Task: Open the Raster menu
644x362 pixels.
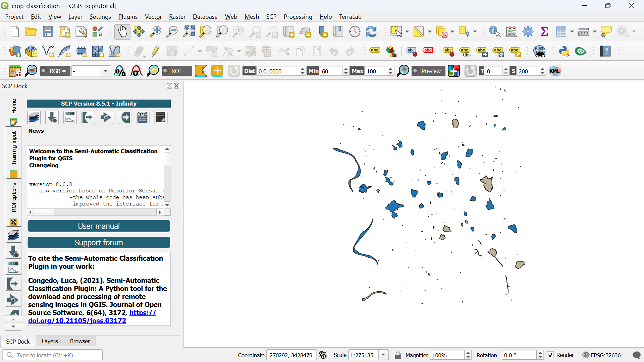Action: (177, 17)
